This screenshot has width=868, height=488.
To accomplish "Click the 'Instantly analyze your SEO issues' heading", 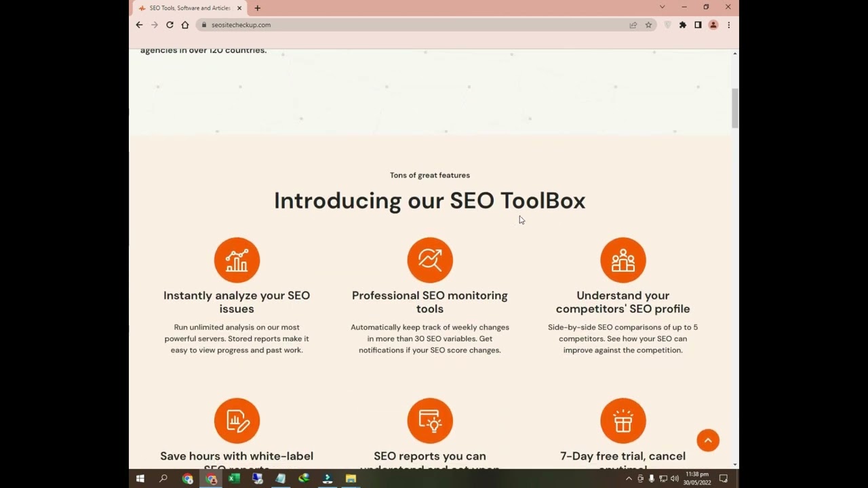I will point(237,302).
